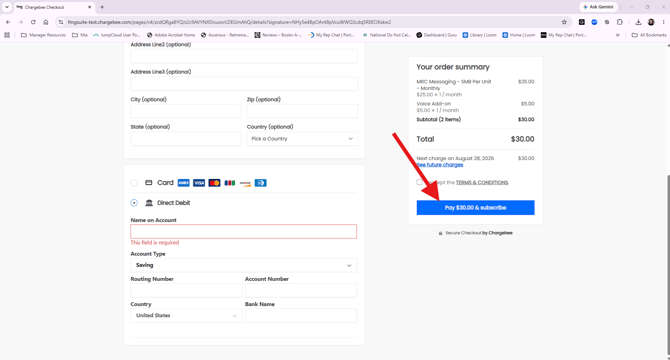Click the Address Line3 input field

pyautogui.click(x=244, y=83)
